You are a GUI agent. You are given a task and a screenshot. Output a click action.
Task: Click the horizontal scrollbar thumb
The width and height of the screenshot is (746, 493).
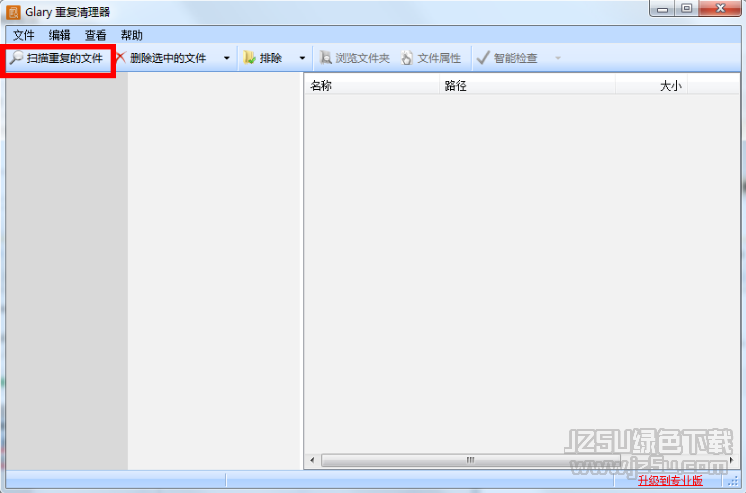click(x=471, y=460)
